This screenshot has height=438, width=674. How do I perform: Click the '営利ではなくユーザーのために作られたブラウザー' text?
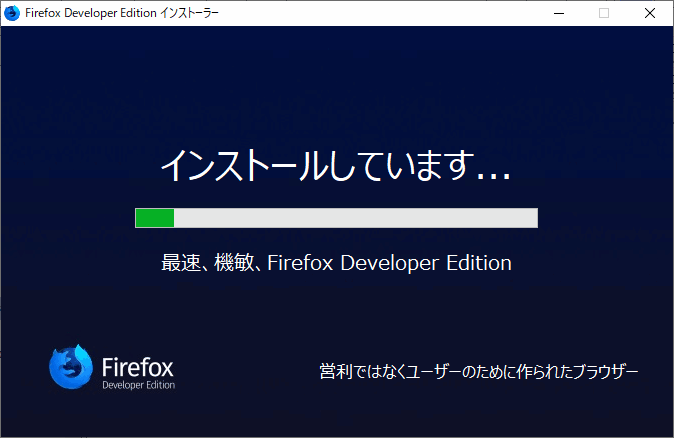tap(478, 371)
